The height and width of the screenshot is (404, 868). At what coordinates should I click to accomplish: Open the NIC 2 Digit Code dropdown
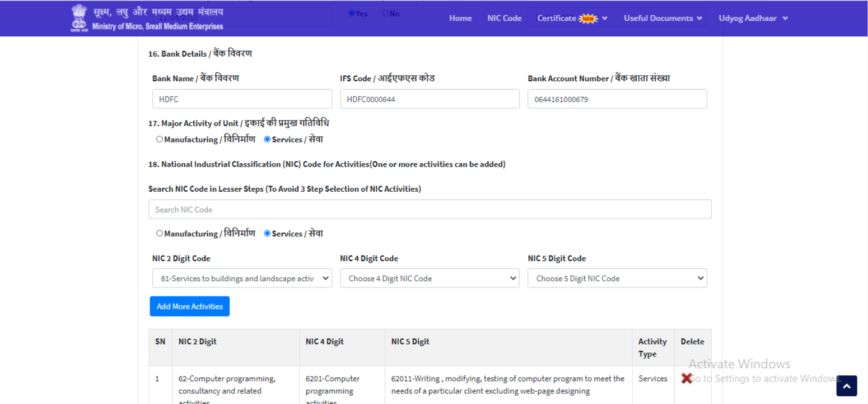[242, 278]
